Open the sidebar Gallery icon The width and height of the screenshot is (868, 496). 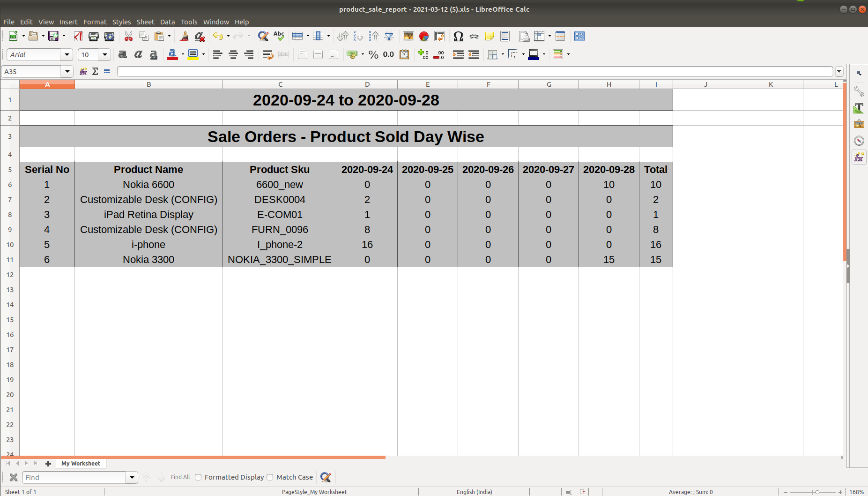coord(859,124)
